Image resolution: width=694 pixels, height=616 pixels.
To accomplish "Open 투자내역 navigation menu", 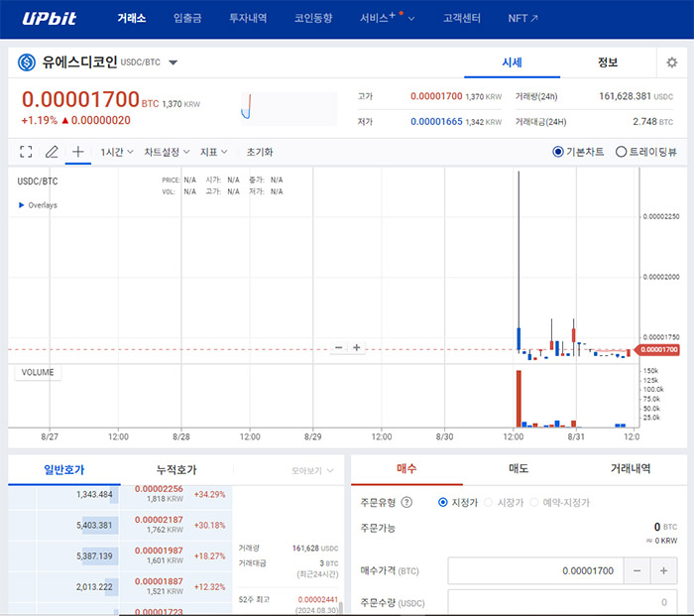I will click(248, 18).
